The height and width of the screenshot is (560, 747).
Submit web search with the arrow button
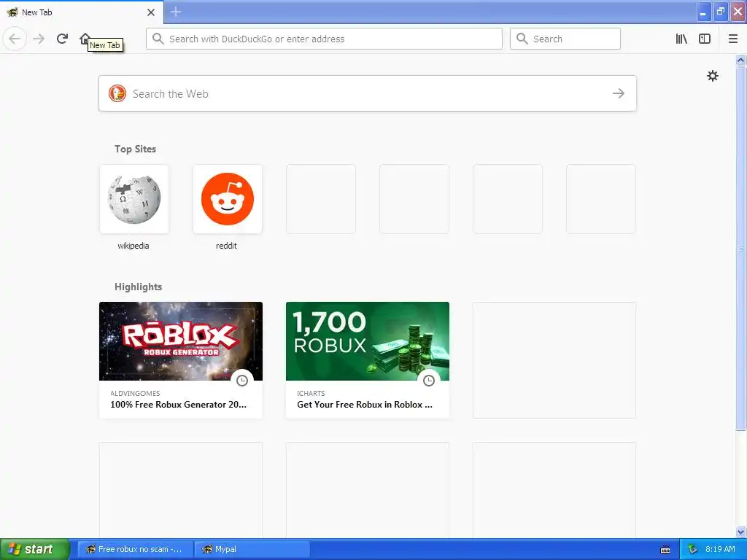click(619, 93)
